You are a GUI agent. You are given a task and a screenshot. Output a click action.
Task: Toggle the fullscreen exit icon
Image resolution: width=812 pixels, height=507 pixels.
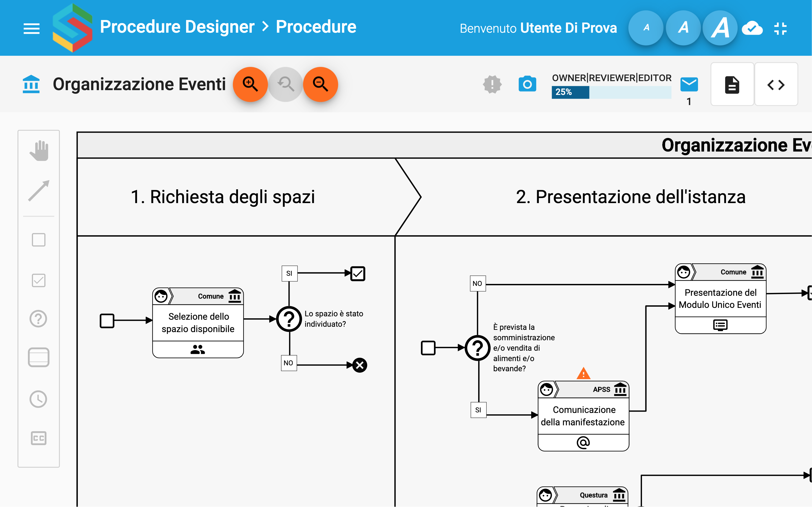pos(780,28)
